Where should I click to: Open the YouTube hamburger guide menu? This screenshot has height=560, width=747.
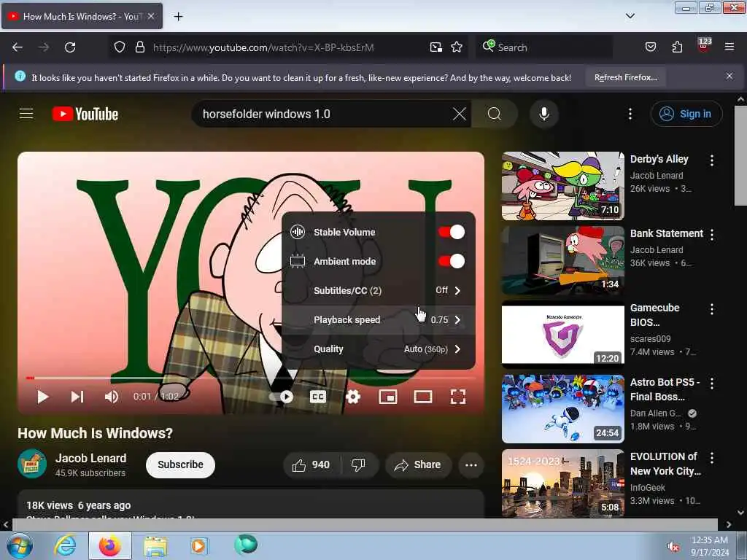coord(26,114)
